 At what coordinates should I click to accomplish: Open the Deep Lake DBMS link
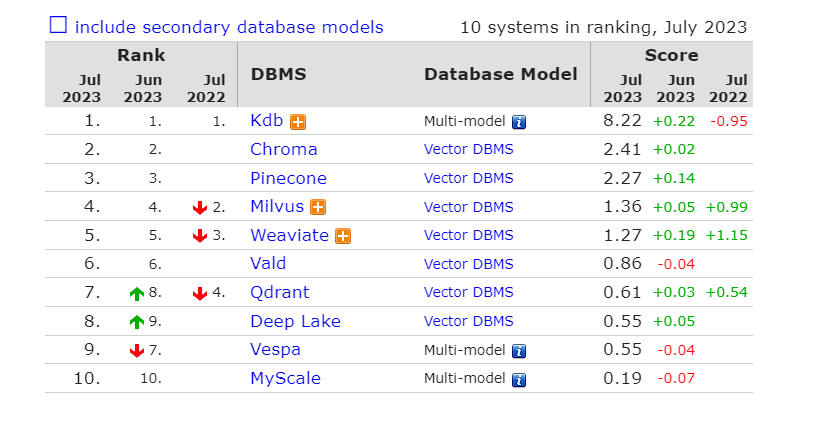pyautogui.click(x=295, y=321)
